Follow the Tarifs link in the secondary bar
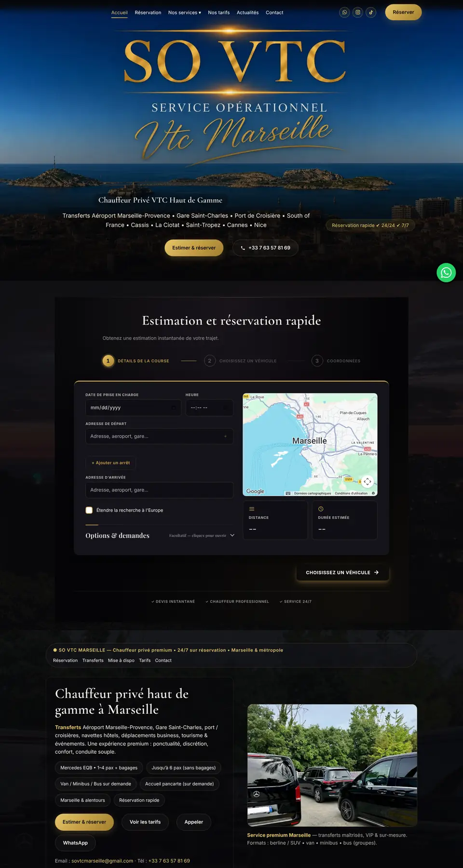The image size is (463, 868). [145, 661]
